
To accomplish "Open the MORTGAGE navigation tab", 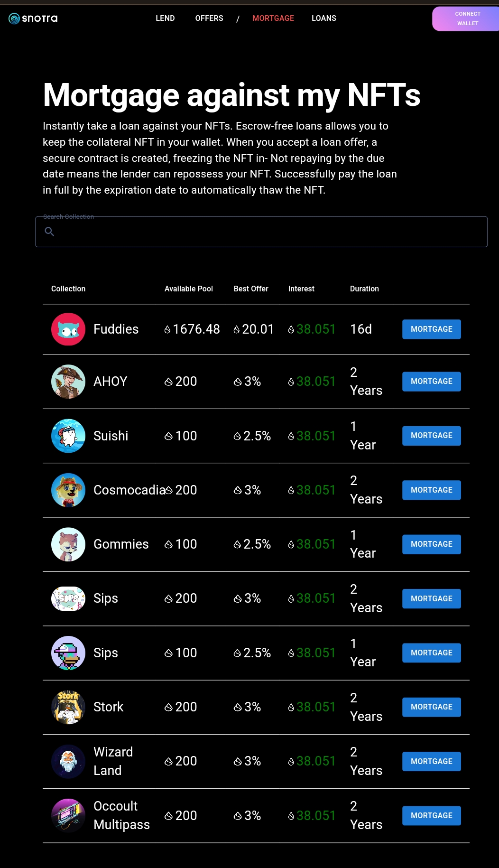I will point(273,18).
